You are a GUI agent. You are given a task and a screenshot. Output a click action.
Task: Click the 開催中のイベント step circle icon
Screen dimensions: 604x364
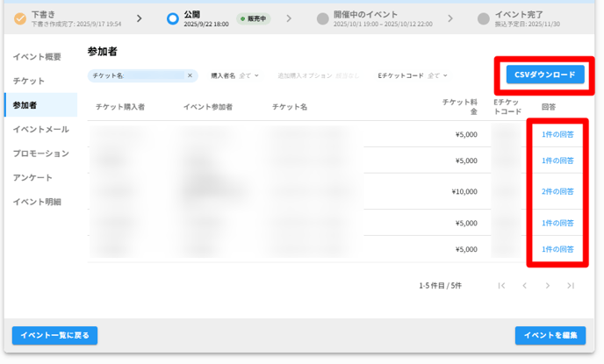323,18
